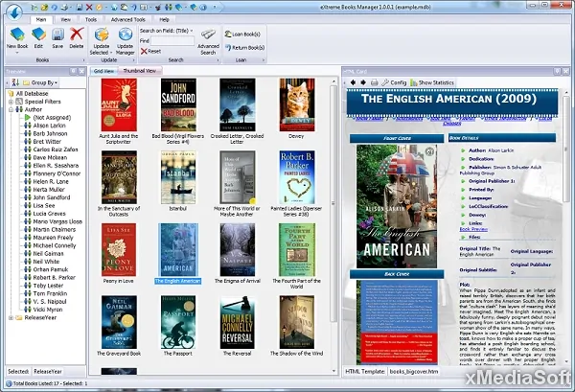Click the quick access save disk icon
The width and height of the screenshot is (575, 392).
click(80, 7)
